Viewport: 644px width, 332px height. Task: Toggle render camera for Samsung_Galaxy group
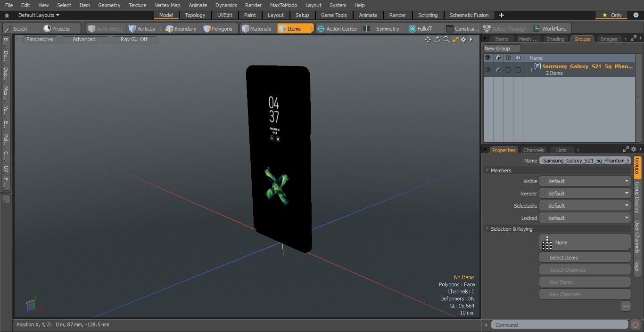(x=498, y=70)
